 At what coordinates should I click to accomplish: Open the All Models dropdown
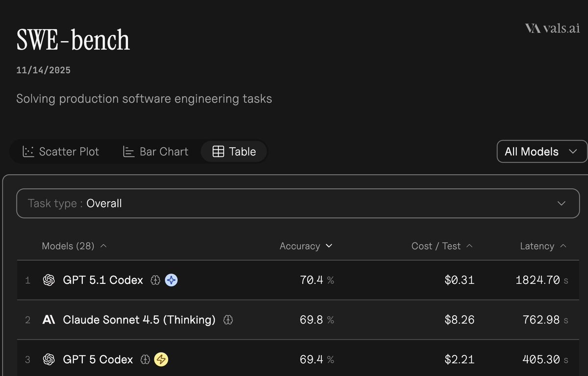(541, 151)
